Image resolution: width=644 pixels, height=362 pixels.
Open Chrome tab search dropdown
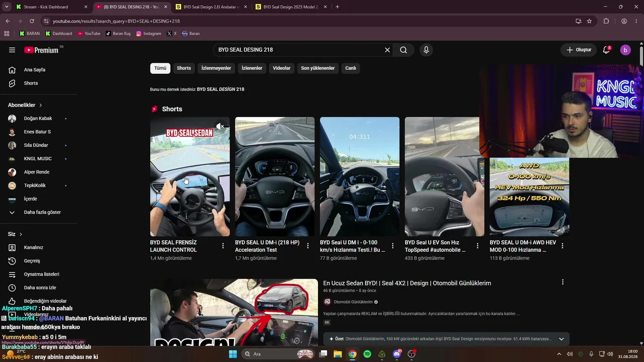coord(7,7)
